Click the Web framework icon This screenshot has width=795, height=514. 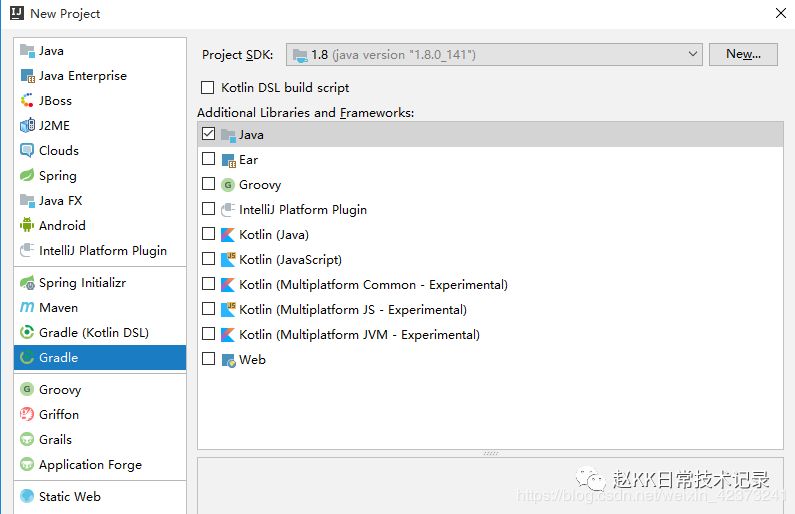click(x=229, y=360)
